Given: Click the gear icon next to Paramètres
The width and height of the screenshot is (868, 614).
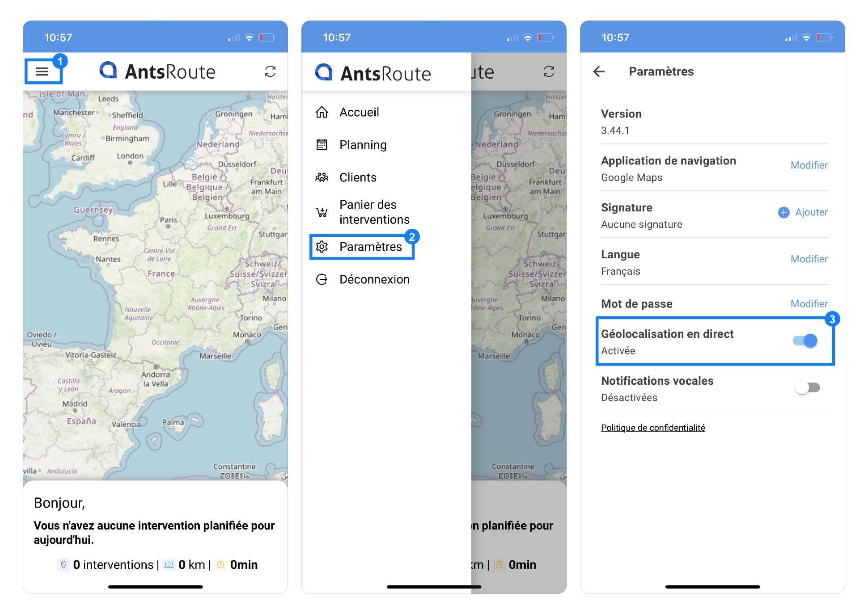Looking at the screenshot, I should pos(322,247).
